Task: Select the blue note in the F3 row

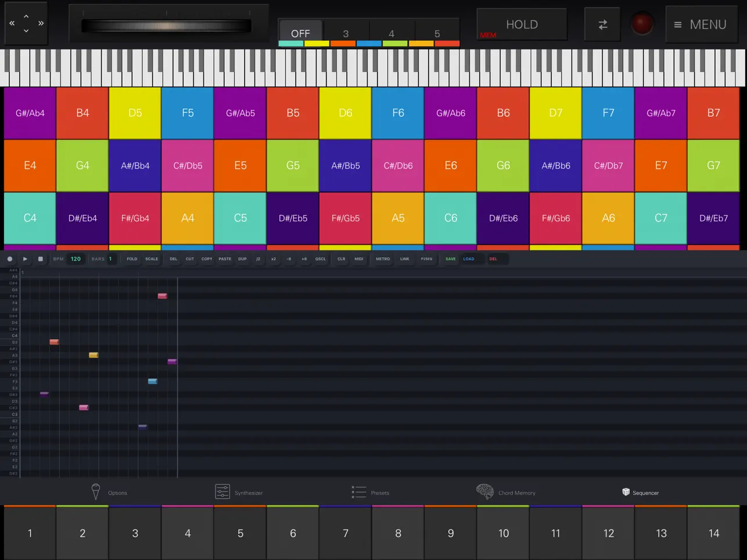Action: pos(153,381)
